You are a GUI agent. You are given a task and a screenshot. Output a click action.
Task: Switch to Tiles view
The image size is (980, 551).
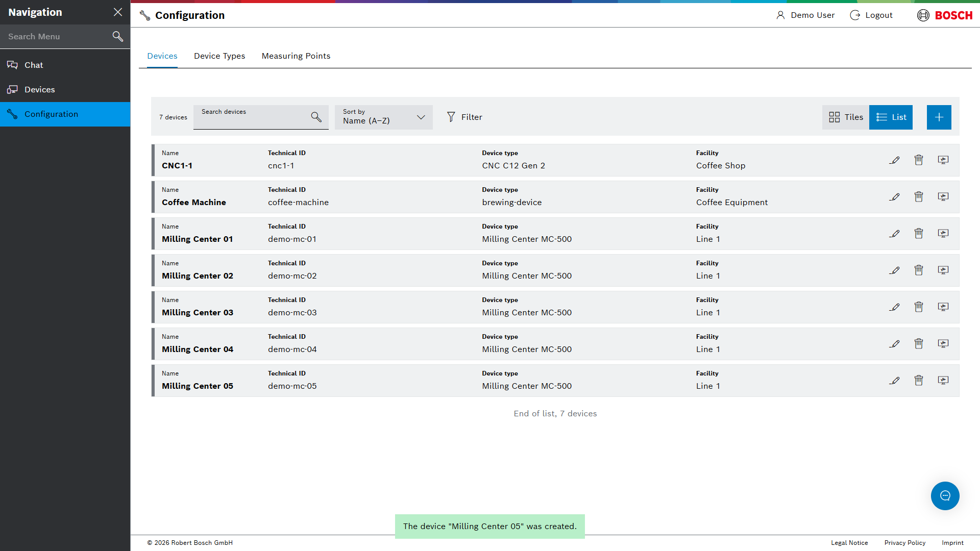pos(846,117)
